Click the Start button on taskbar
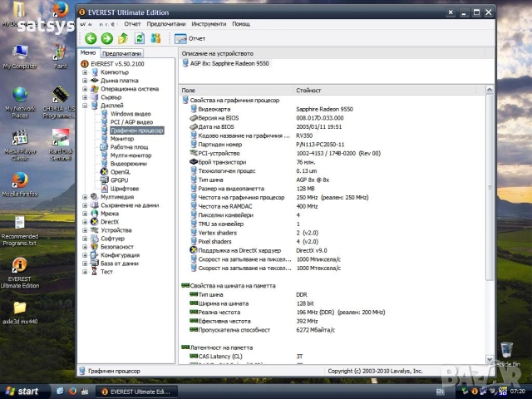Image resolution: width=532 pixels, height=399 pixels. (x=22, y=392)
